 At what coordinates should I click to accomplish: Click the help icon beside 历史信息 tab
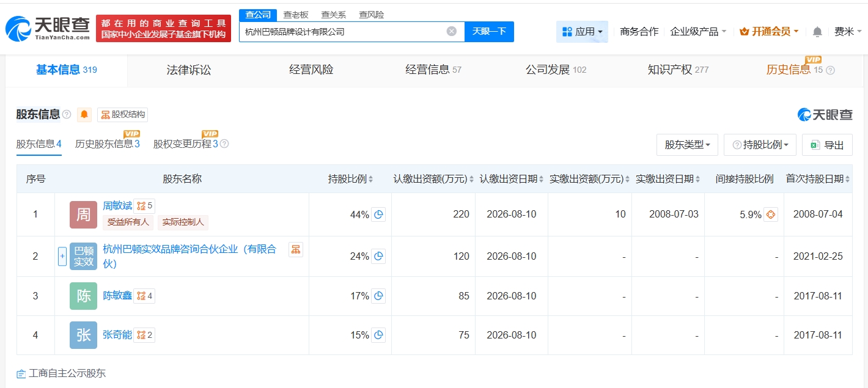[830, 70]
